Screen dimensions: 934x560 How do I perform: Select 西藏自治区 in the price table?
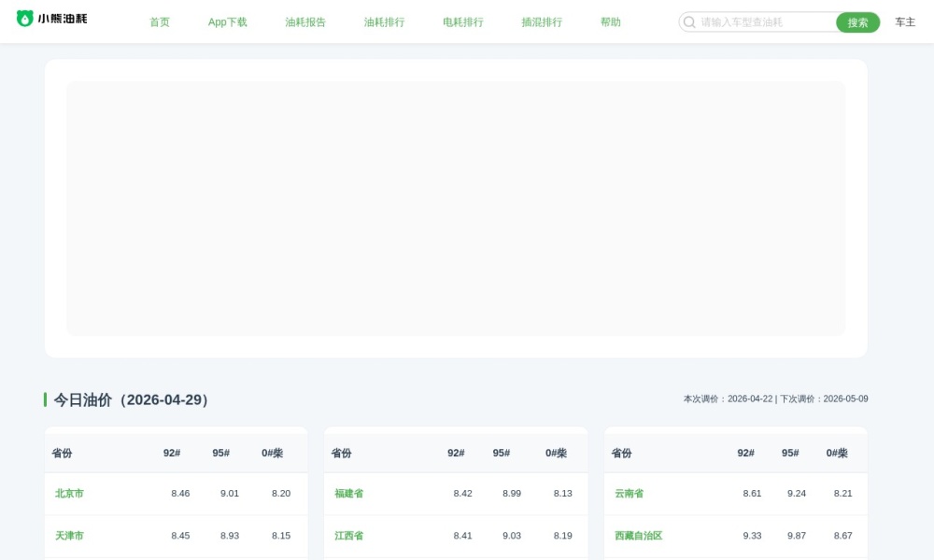[x=638, y=536]
